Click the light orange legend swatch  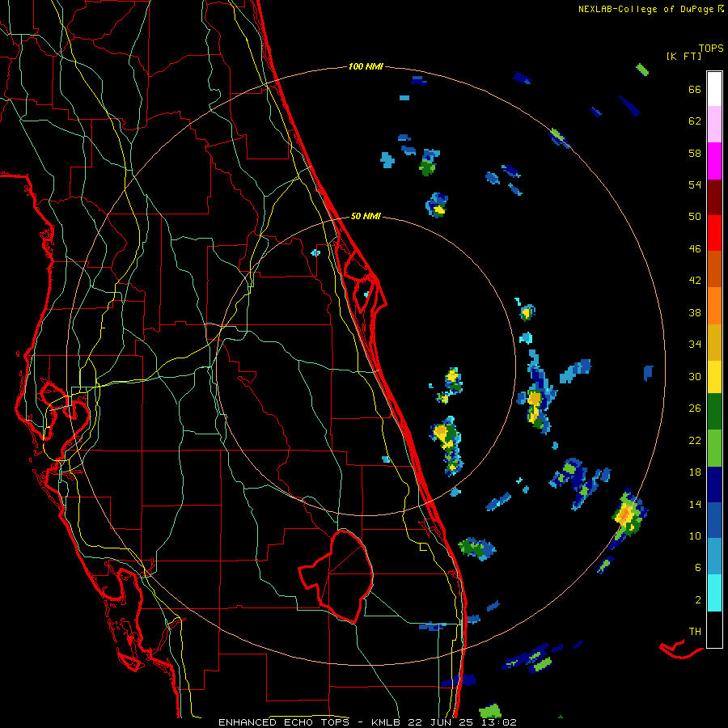click(x=714, y=306)
